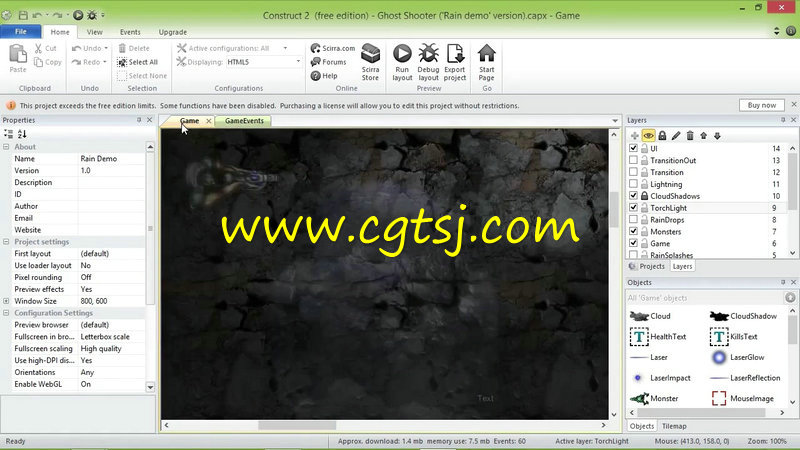Click the alphabetical sort icon in Properties
Image resolution: width=800 pixels, height=450 pixels.
tap(22, 134)
